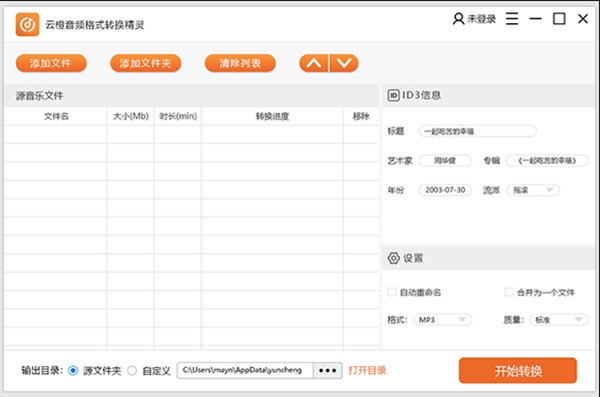This screenshot has width=600, height=397.
Task: Click the orange app logo icon
Action: pyautogui.click(x=27, y=25)
